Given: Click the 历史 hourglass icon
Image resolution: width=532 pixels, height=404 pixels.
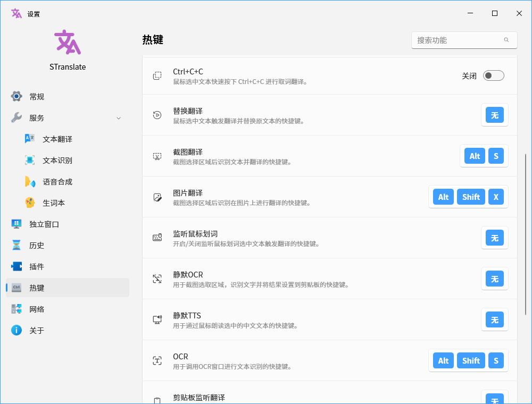Looking at the screenshot, I should tap(16, 245).
